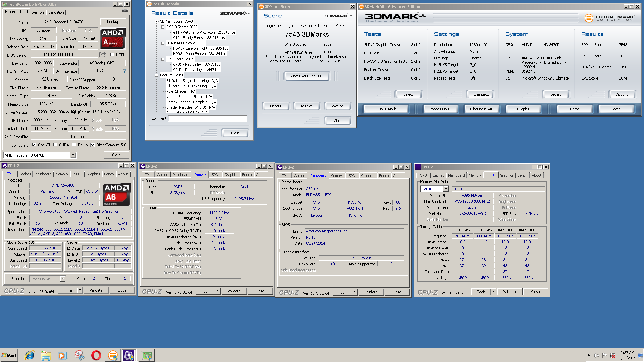Click Submit Your Results button
This screenshot has height=362, width=644.
point(307,76)
